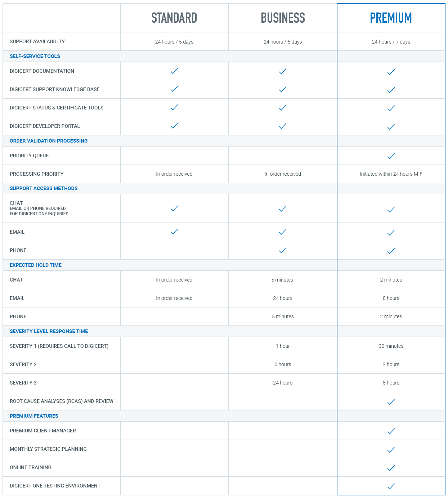Click the Premium checkmark for Root Cause Analyses
The height and width of the screenshot is (499, 448).
click(391, 402)
